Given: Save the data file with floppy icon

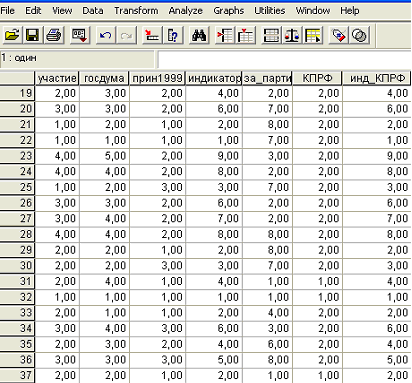Looking at the screenshot, I should [x=32, y=35].
